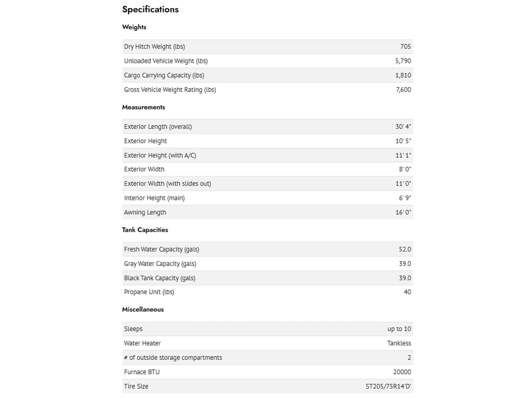The width and height of the screenshot is (532, 399).
Task: Select the Dry Hitch Weight row
Action: point(268,47)
